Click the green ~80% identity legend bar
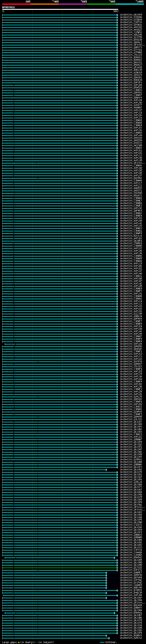The height and width of the screenshot is (644, 146). [101, 4]
